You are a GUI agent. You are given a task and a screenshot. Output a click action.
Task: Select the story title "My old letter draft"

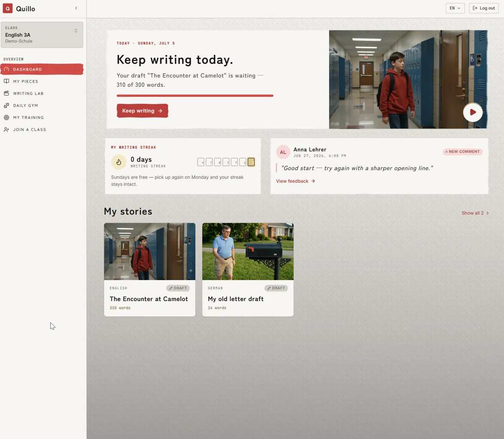(236, 299)
